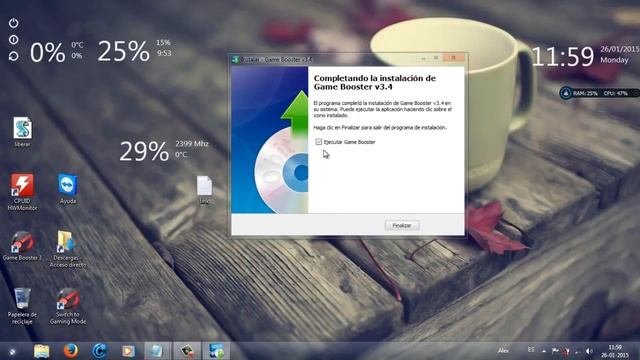Click the 11:59 desktop clock widget
Screen dimensions: 640x360
coord(563,56)
